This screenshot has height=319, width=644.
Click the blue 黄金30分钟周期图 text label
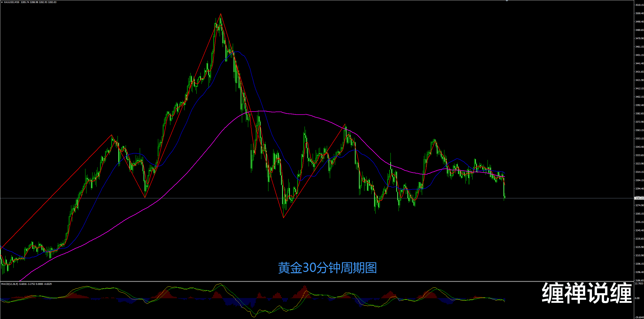tap(328, 268)
